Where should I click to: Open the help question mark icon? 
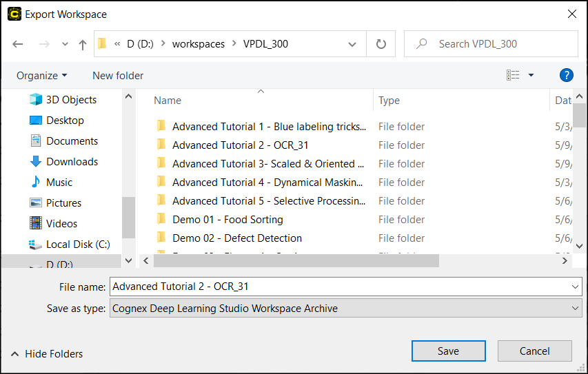tap(567, 75)
